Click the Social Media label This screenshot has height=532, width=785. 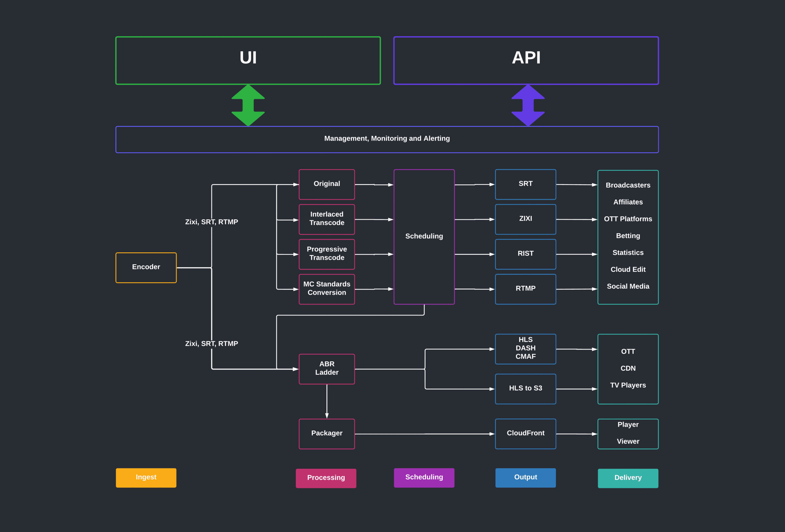[628, 286]
